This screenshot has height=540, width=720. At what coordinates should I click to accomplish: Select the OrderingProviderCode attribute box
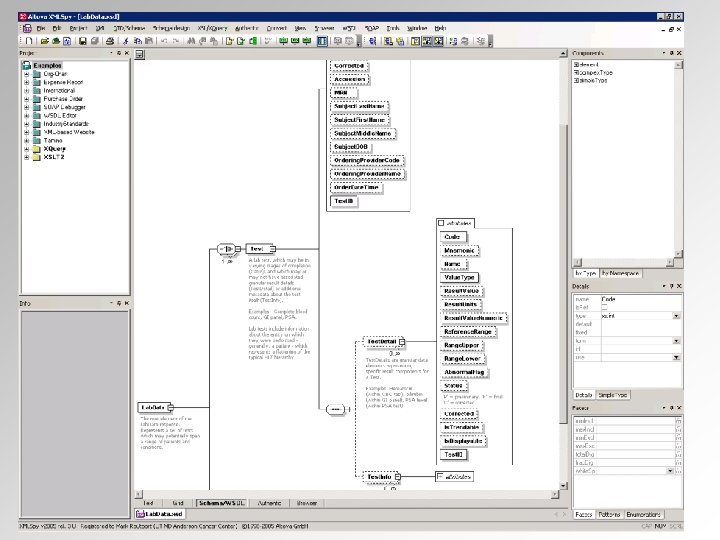(367, 160)
